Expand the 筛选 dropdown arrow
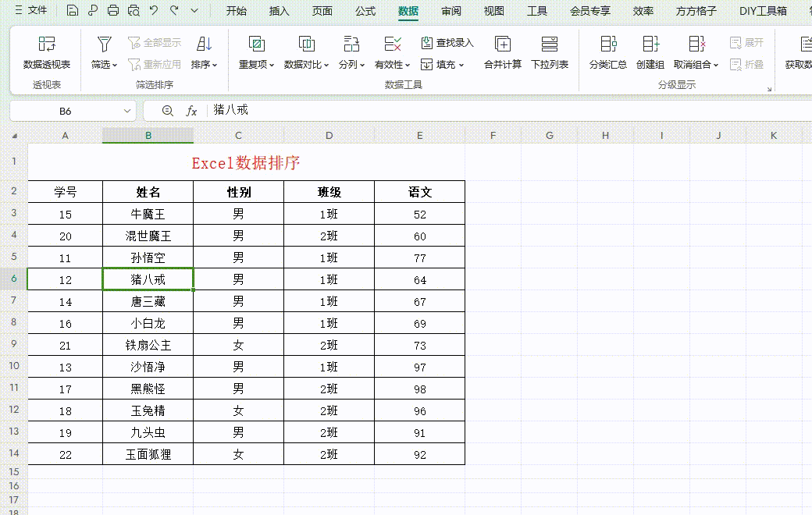Viewport: 812px width, 515px height. click(x=115, y=65)
